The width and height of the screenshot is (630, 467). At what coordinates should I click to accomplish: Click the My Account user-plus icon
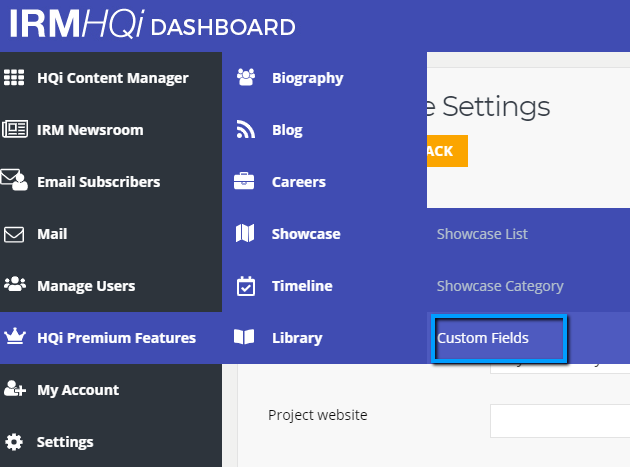click(15, 389)
